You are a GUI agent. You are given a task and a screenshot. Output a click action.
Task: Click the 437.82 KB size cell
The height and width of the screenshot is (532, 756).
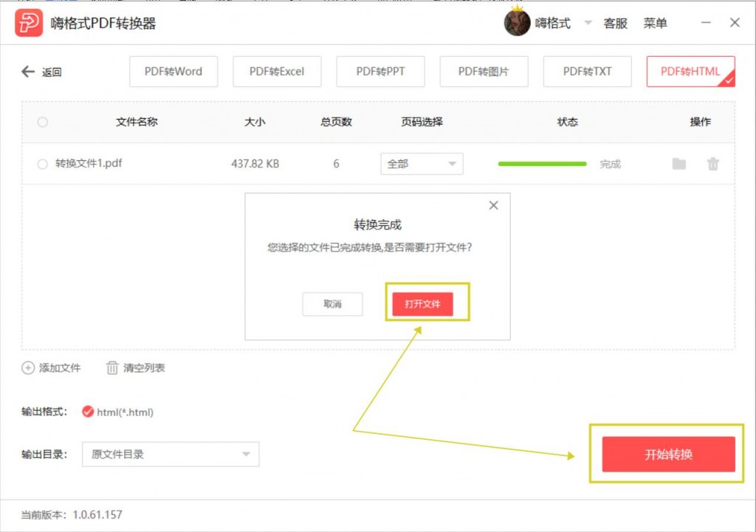click(255, 164)
